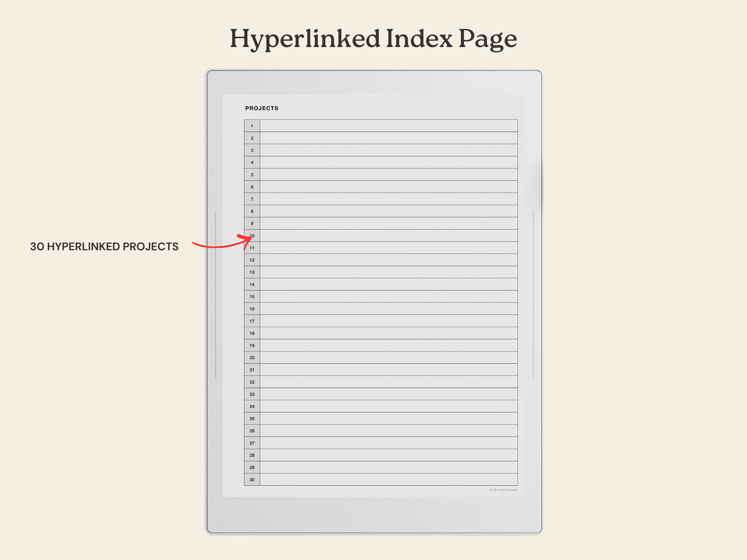Click the PROJECTS heading
747x560 pixels.
click(262, 108)
